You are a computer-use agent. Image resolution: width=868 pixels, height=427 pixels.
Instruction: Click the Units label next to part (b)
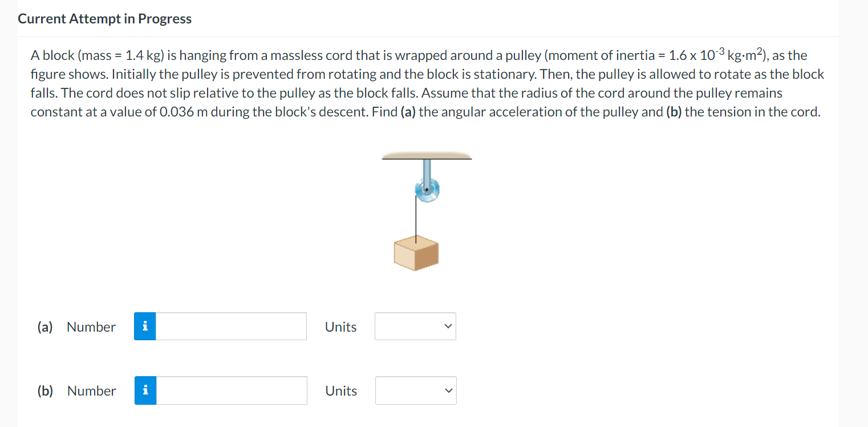pyautogui.click(x=340, y=390)
